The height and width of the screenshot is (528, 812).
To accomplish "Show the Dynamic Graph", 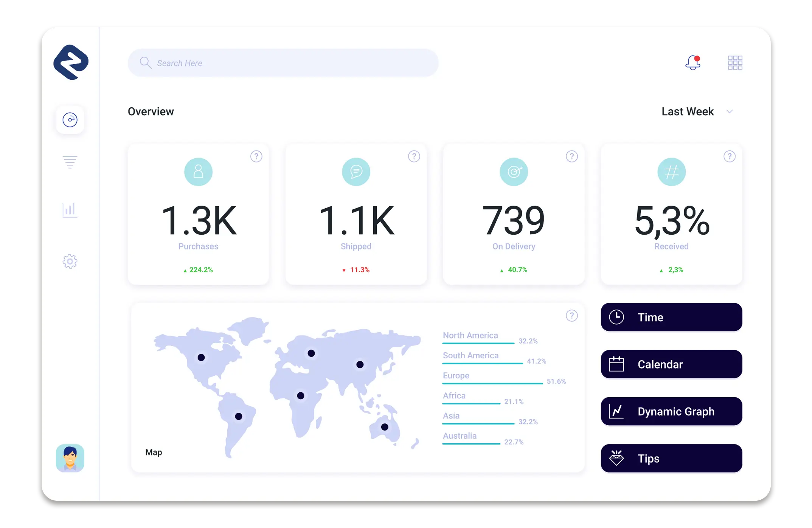I will [x=671, y=411].
